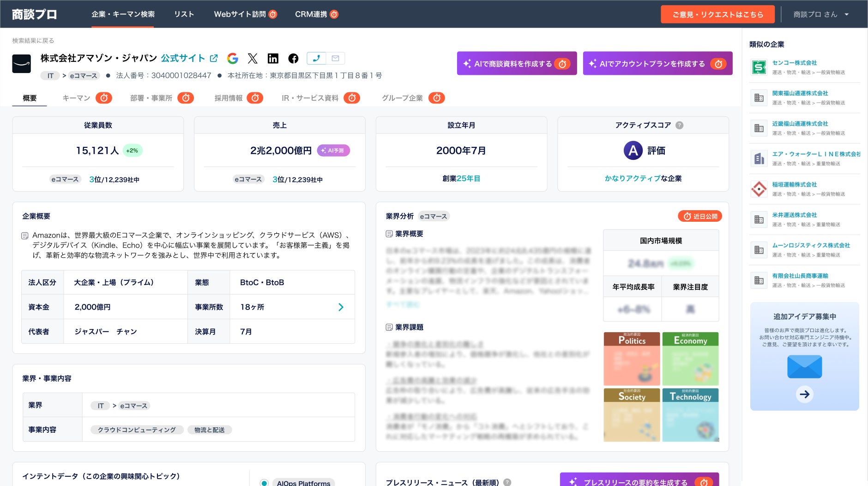Viewport: 868px width, 486px height.
Task: Select the mail envelope icon toggle
Action: pyautogui.click(x=336, y=58)
